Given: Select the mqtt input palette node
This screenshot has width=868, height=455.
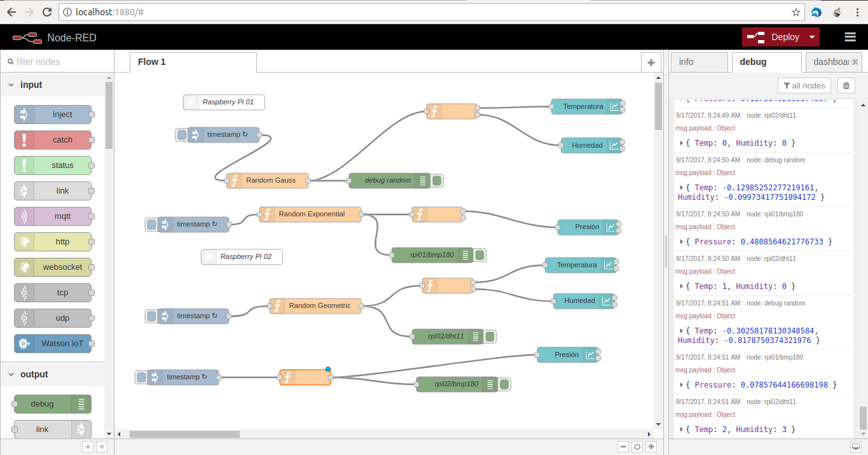Looking at the screenshot, I should (53, 216).
